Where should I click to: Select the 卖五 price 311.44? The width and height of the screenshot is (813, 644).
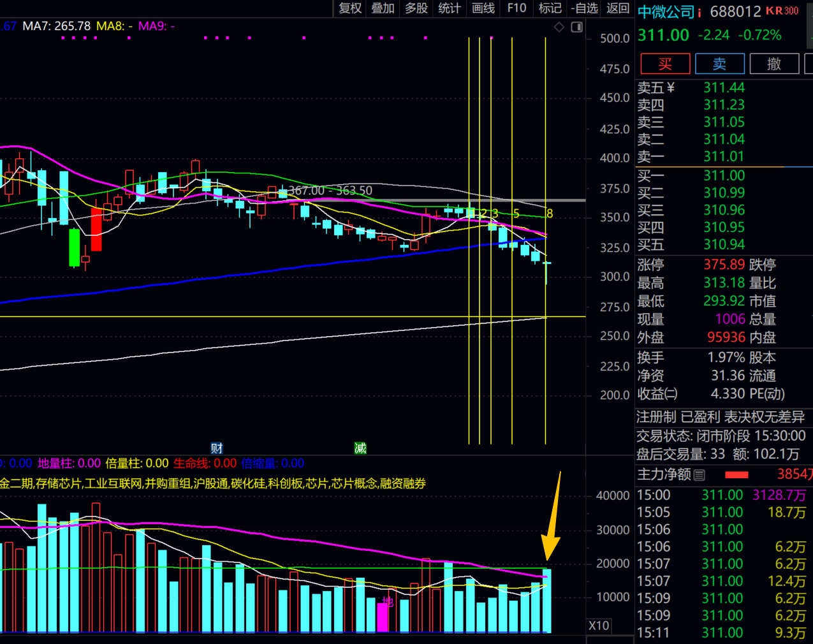[x=724, y=87]
